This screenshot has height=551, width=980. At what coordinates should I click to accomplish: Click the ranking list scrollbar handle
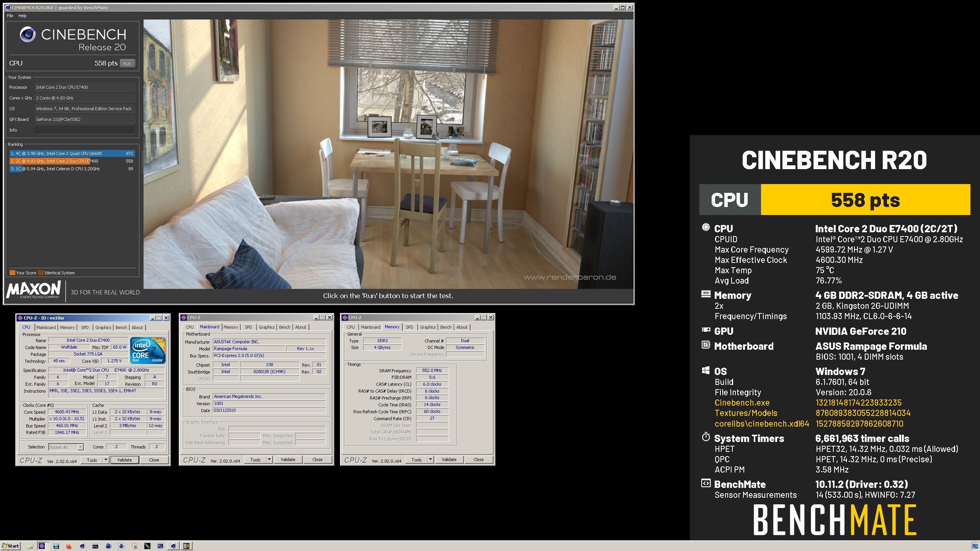point(142,161)
